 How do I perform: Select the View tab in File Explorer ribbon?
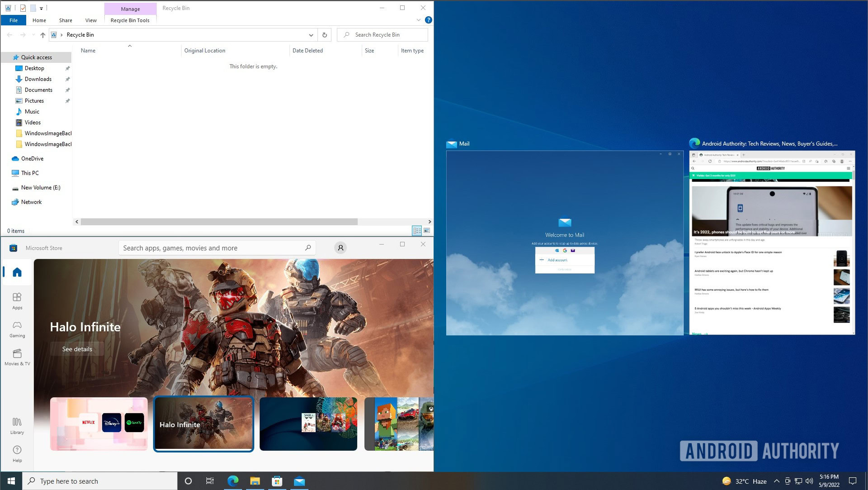(90, 20)
